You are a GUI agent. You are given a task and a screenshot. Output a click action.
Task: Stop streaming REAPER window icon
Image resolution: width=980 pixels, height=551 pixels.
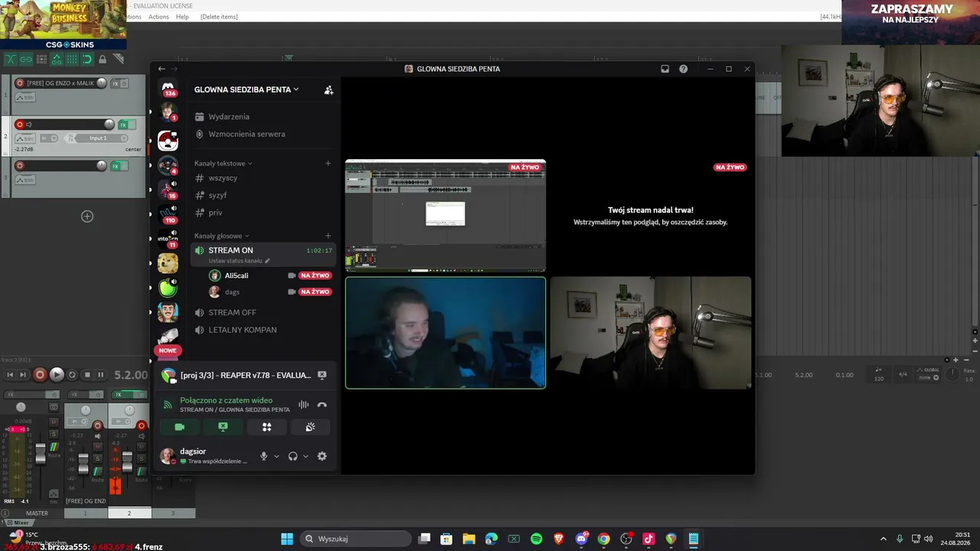[322, 375]
